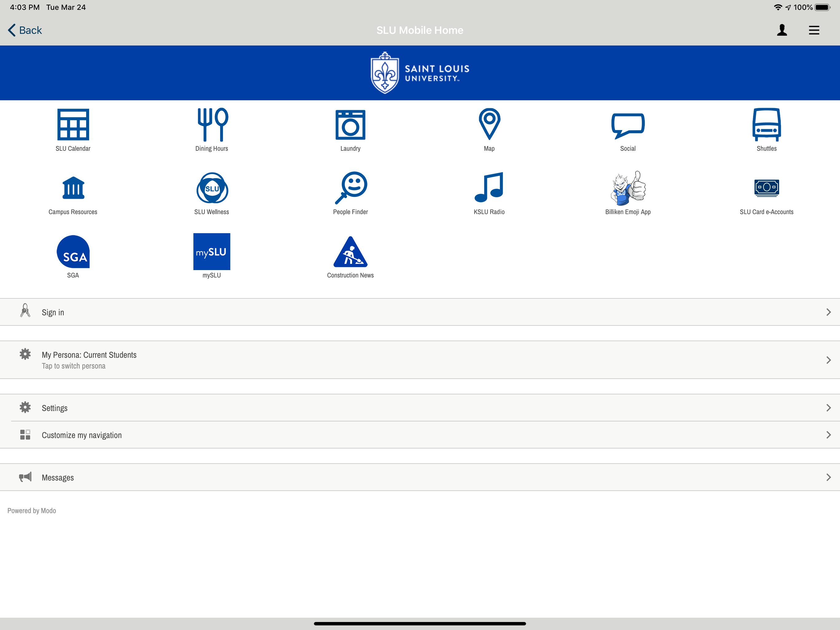Open SLU Card e-Accounts money icon
This screenshot has height=630, width=840.
click(x=766, y=188)
